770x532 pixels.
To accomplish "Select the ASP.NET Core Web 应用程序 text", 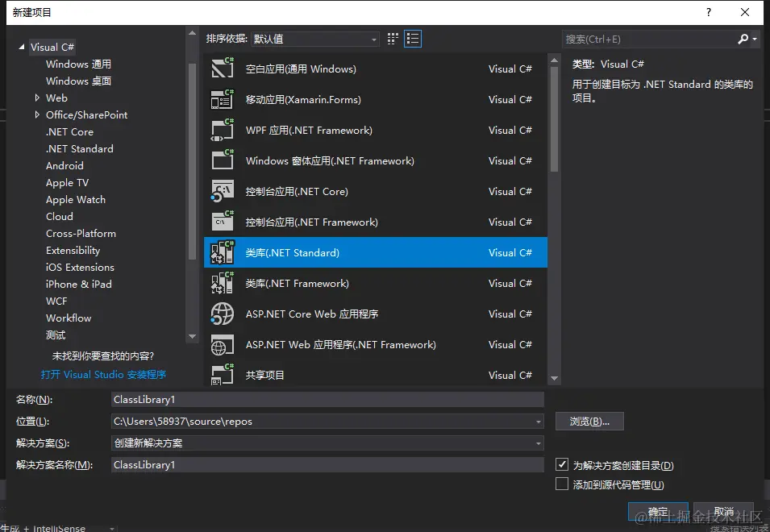I will click(x=312, y=314).
